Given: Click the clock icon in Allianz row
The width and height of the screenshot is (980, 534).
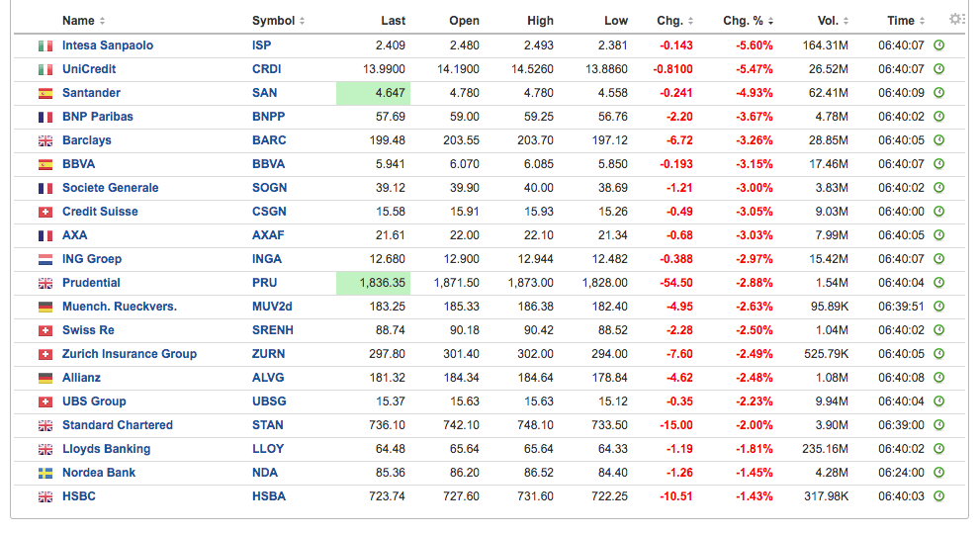Looking at the screenshot, I should point(938,378).
